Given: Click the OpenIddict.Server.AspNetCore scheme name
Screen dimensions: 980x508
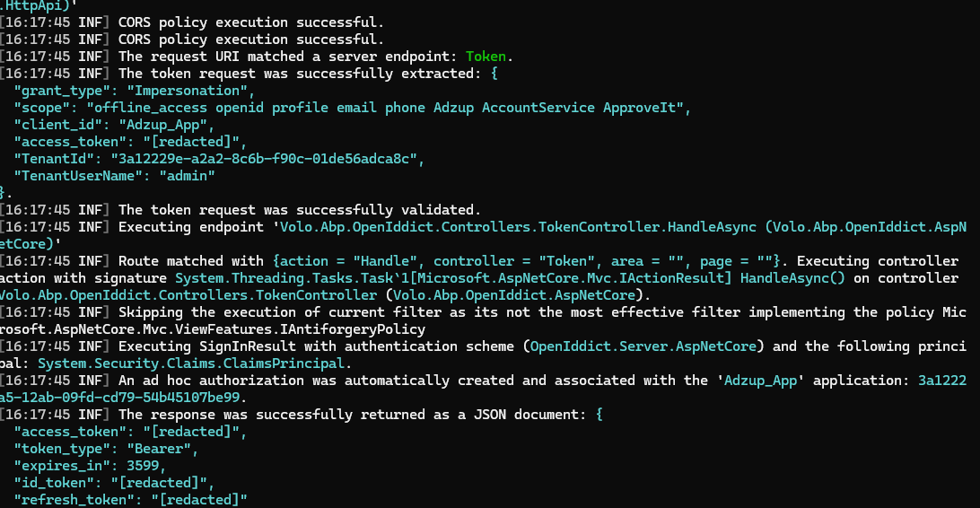Looking at the screenshot, I should tap(647, 346).
